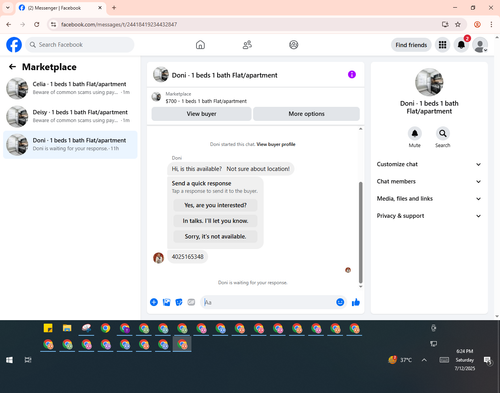
Task: Open Windows notification center icon
Action: click(x=488, y=360)
